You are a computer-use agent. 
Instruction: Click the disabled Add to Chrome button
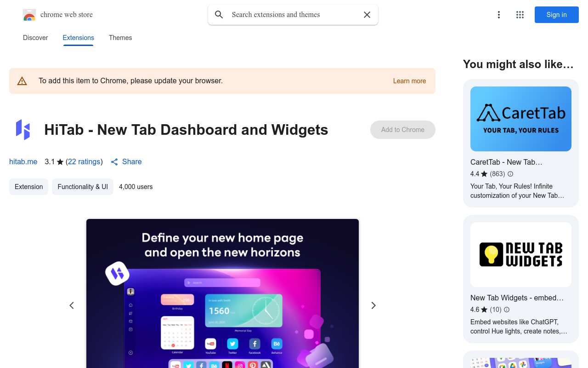[403, 130]
